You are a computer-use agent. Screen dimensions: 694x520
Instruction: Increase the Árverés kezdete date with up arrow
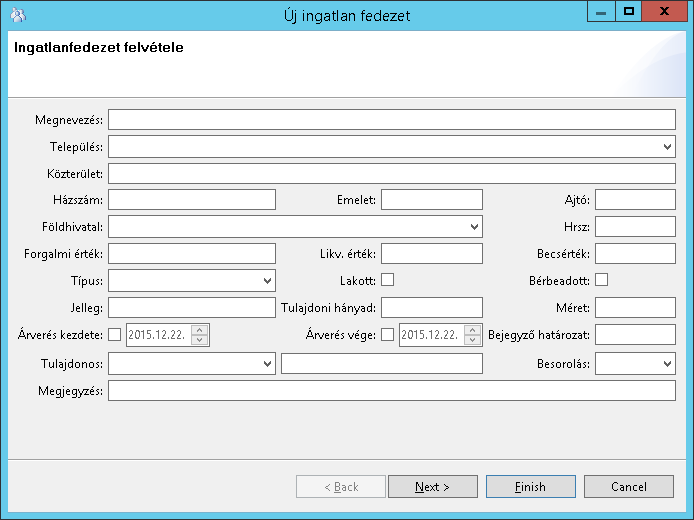(200, 330)
